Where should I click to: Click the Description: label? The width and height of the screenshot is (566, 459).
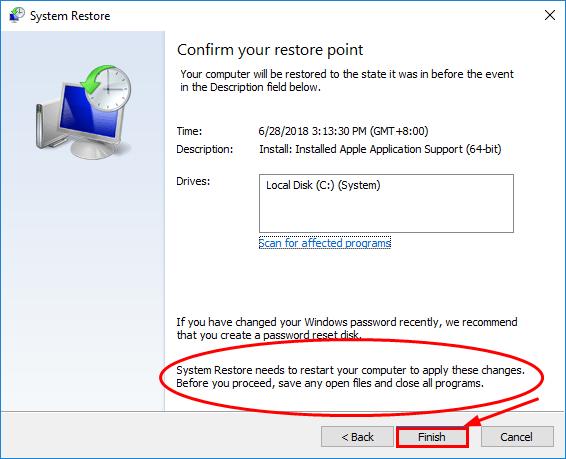[x=205, y=149]
